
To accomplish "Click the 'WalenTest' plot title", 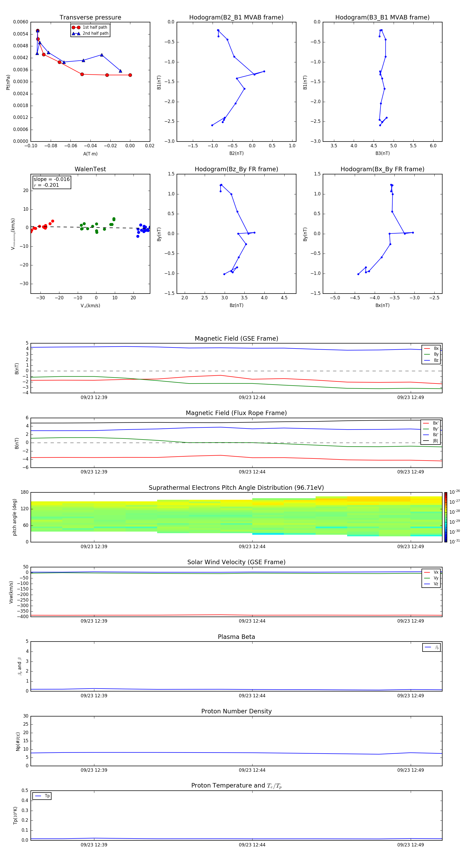I will pos(90,169).
